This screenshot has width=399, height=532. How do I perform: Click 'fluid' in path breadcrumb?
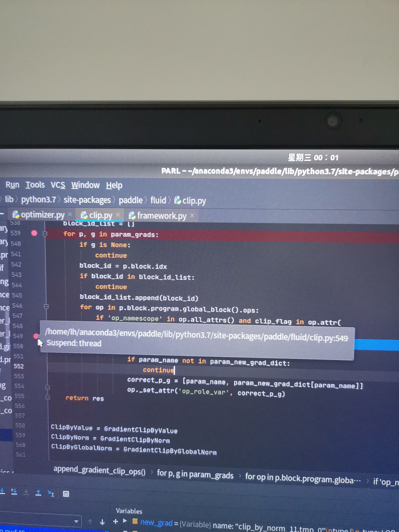click(158, 200)
